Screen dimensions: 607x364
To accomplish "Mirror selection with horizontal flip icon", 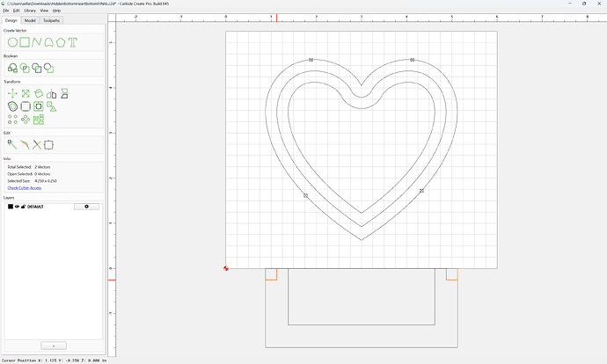I will [x=52, y=93].
